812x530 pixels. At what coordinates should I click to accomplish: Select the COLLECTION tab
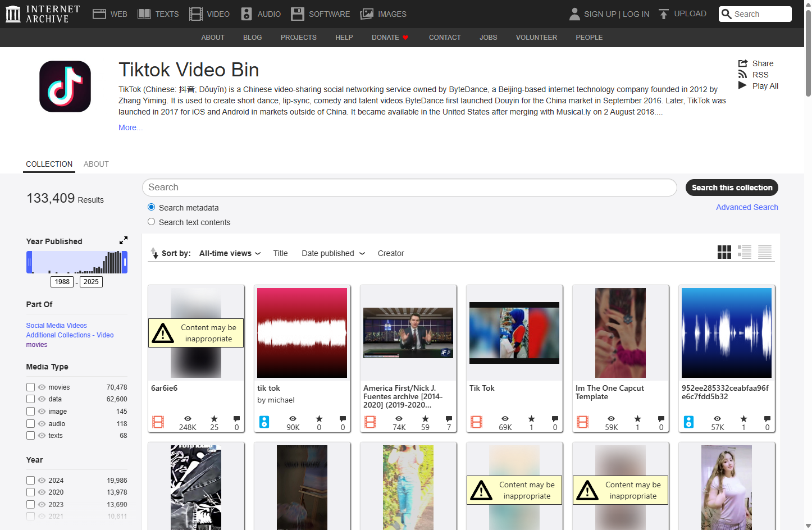[49, 164]
